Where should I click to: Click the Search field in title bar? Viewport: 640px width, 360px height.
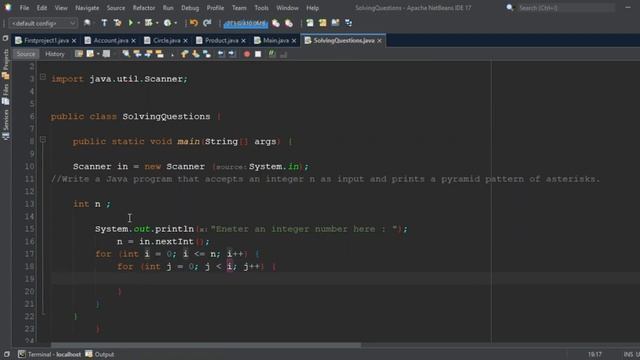[x=566, y=8]
